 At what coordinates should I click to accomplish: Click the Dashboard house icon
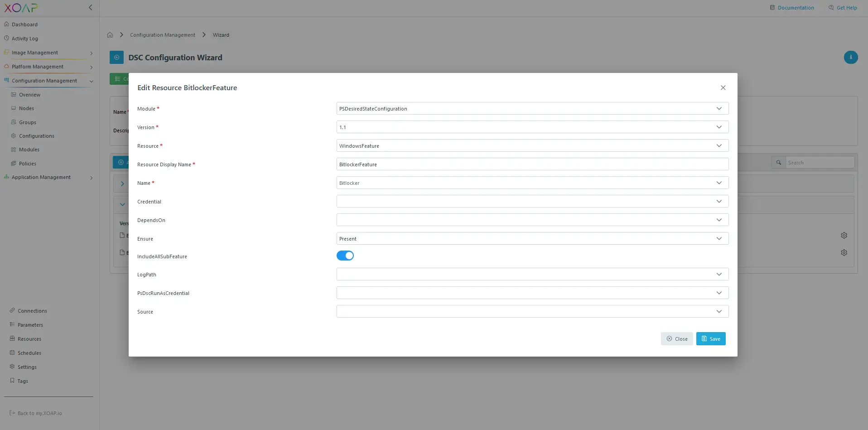tap(6, 24)
